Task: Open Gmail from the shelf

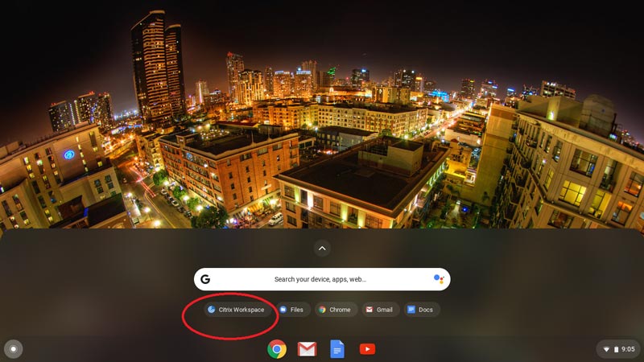Action: click(307, 348)
